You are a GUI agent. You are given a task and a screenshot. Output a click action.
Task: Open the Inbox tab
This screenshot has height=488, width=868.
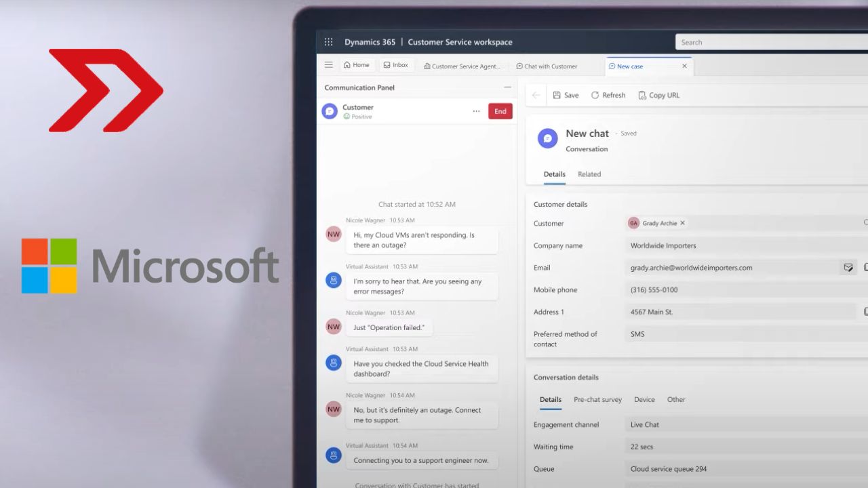[x=396, y=65]
